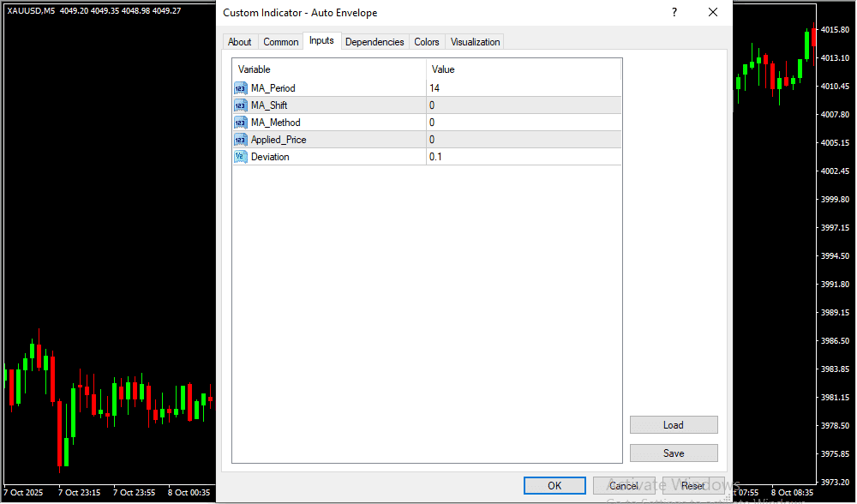
Task: Go to the Colors tab
Action: (427, 42)
